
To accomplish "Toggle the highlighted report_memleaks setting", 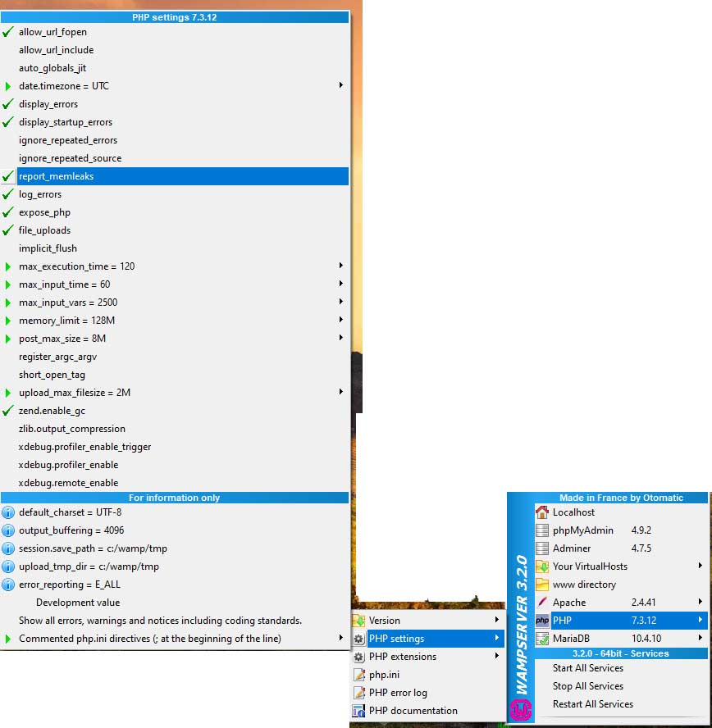I will coord(175,176).
